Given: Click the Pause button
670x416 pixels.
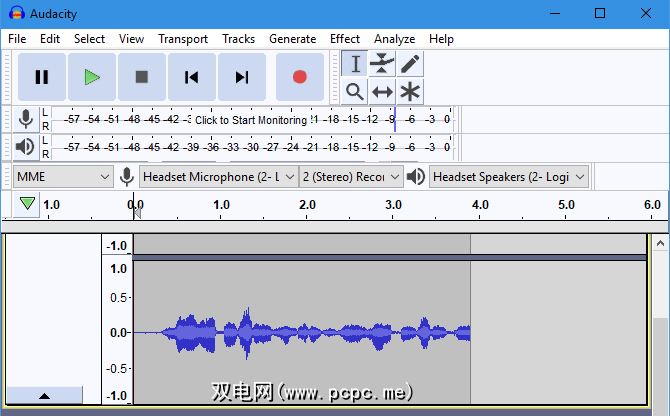Looking at the screenshot, I should 41,77.
